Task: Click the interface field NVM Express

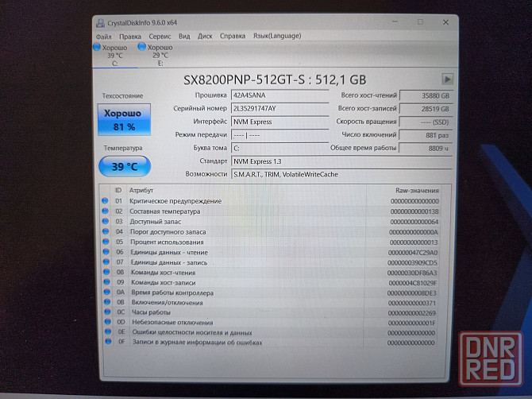Action: coord(280,122)
